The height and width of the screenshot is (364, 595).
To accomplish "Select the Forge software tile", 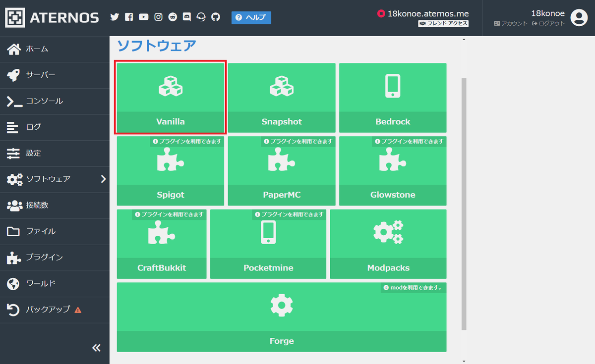I will (x=282, y=317).
